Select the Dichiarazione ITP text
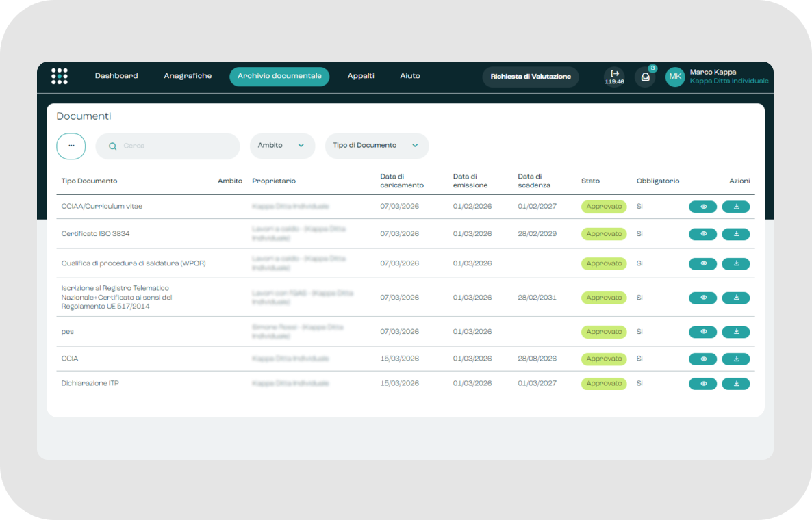The height and width of the screenshot is (520, 812). pyautogui.click(x=90, y=383)
